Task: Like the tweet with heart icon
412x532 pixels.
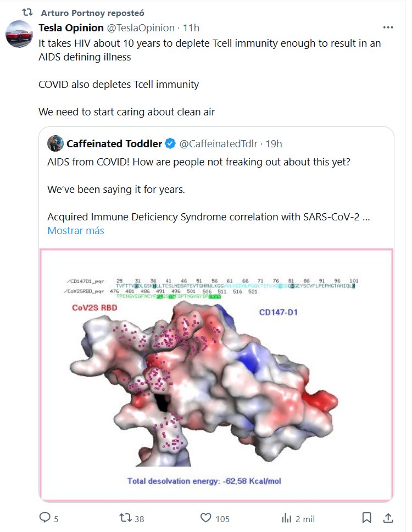Action: click(x=205, y=518)
